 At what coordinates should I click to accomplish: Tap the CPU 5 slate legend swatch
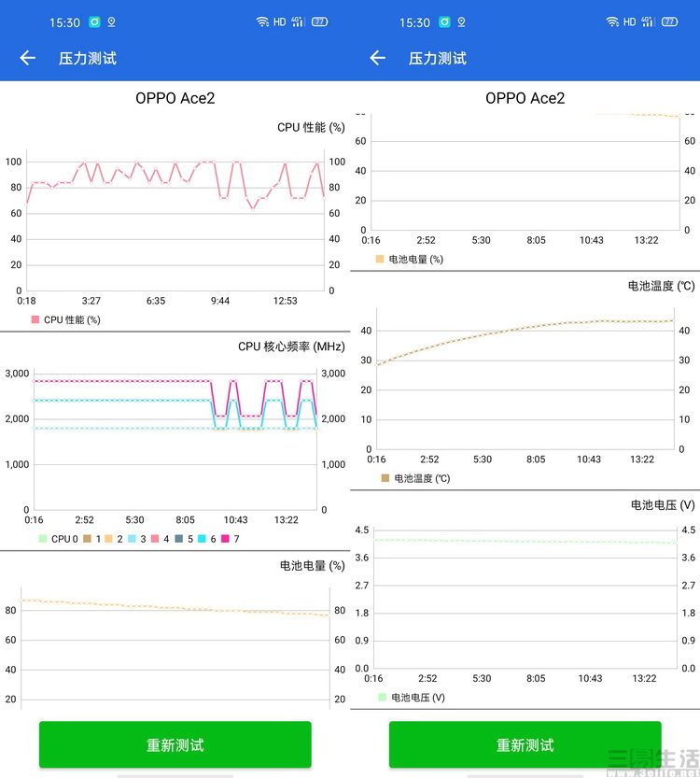tap(179, 538)
